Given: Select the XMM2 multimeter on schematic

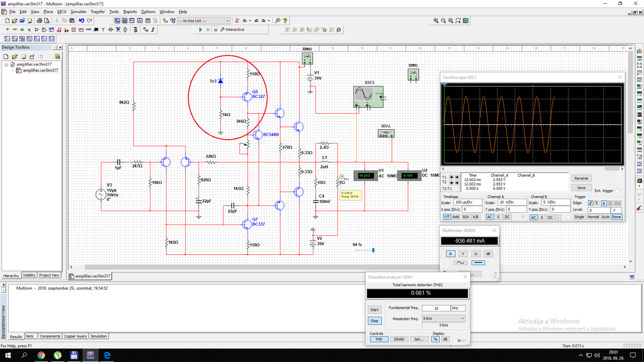Looking at the screenshot, I should (x=307, y=59).
